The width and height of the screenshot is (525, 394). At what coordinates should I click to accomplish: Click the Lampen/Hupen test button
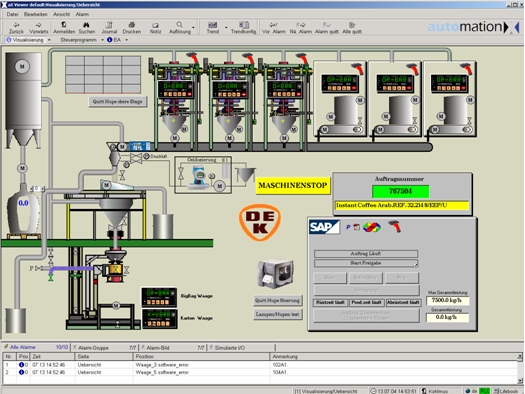(x=277, y=314)
